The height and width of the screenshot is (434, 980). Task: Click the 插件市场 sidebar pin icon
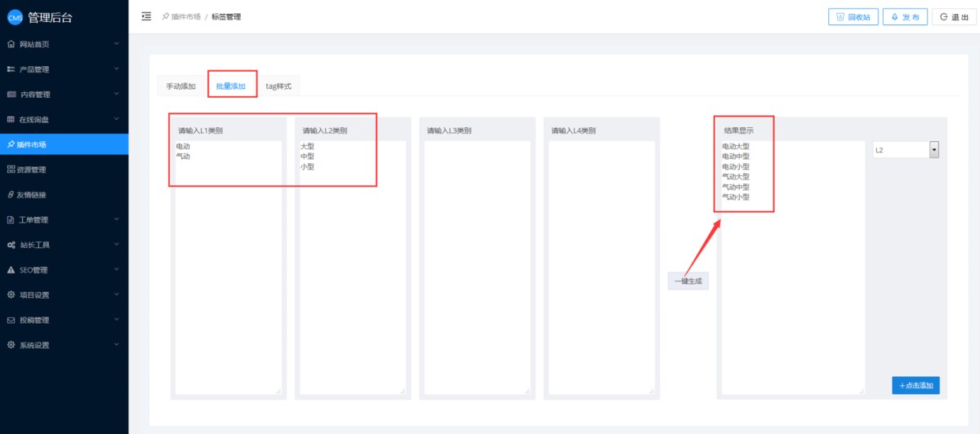(x=11, y=144)
